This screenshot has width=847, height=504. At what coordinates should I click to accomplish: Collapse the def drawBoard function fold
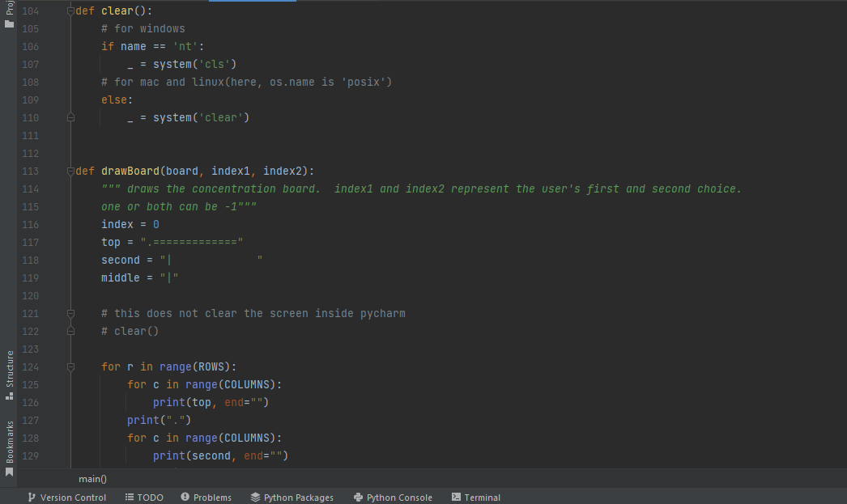(70, 171)
